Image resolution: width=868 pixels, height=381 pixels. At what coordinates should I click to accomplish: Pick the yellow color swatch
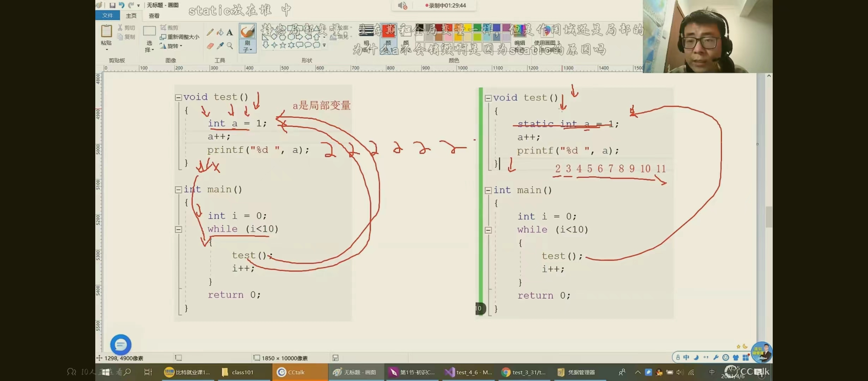coord(468,28)
